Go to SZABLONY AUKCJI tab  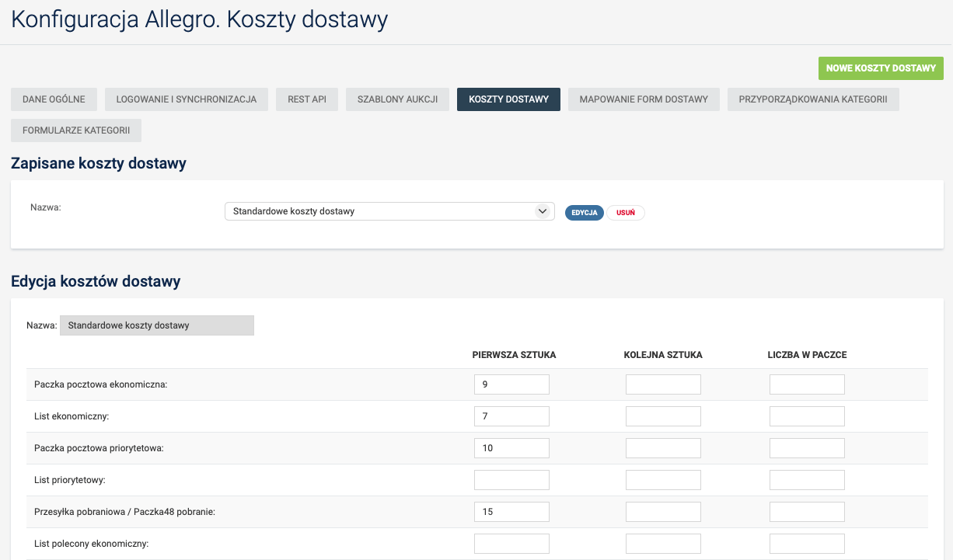397,99
